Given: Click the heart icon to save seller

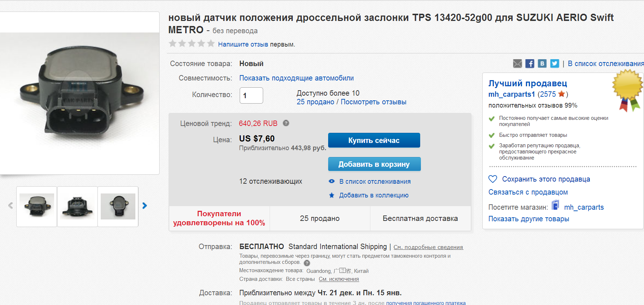Looking at the screenshot, I should [x=493, y=179].
